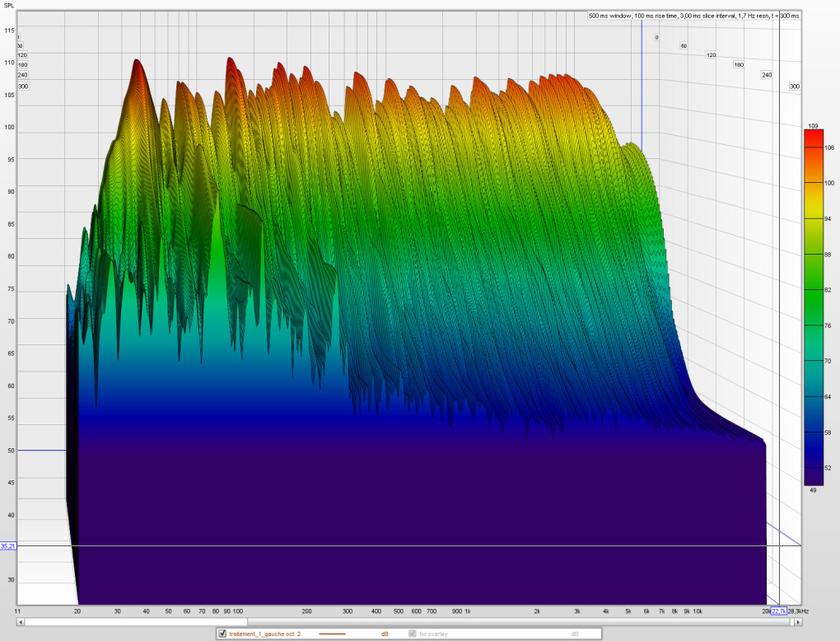Click the color scale legend bar

[814, 308]
